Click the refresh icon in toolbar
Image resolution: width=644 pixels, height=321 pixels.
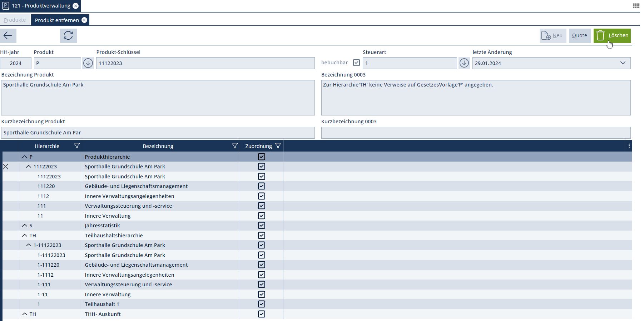pyautogui.click(x=68, y=35)
